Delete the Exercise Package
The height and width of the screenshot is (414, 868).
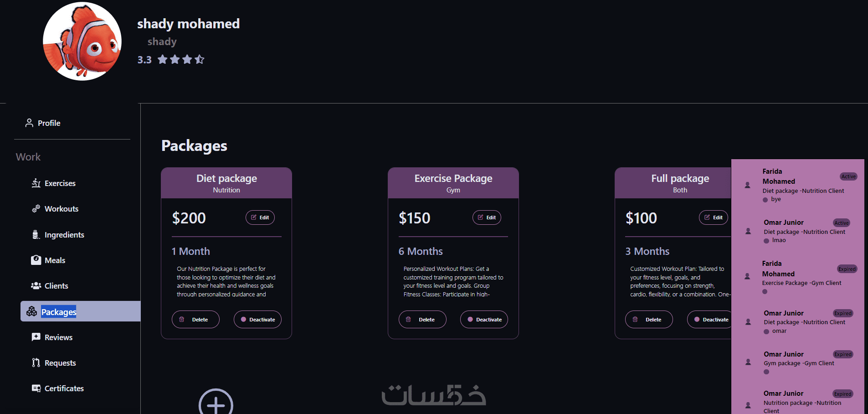click(x=422, y=320)
